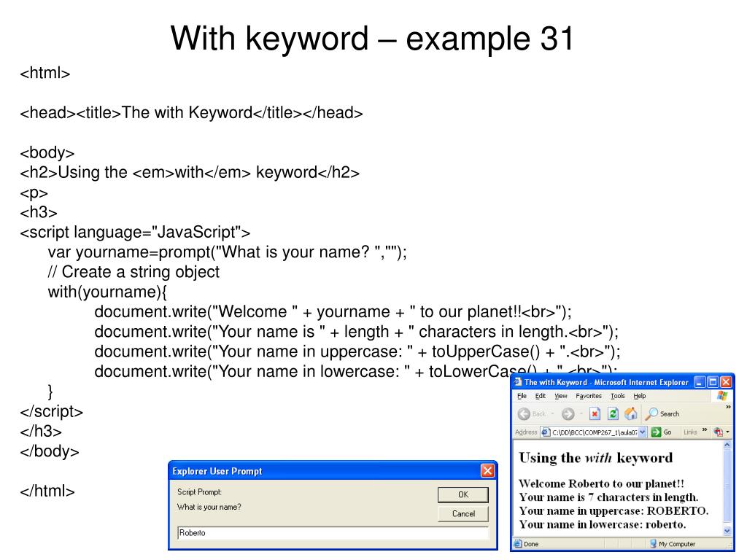Click the Home house icon in IE toolbar
747x560 pixels.
pyautogui.click(x=631, y=414)
